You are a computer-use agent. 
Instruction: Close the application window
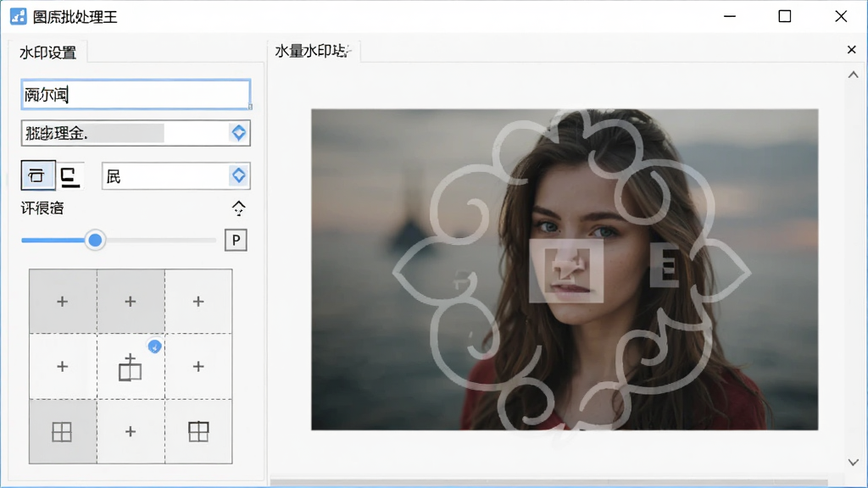click(x=841, y=17)
